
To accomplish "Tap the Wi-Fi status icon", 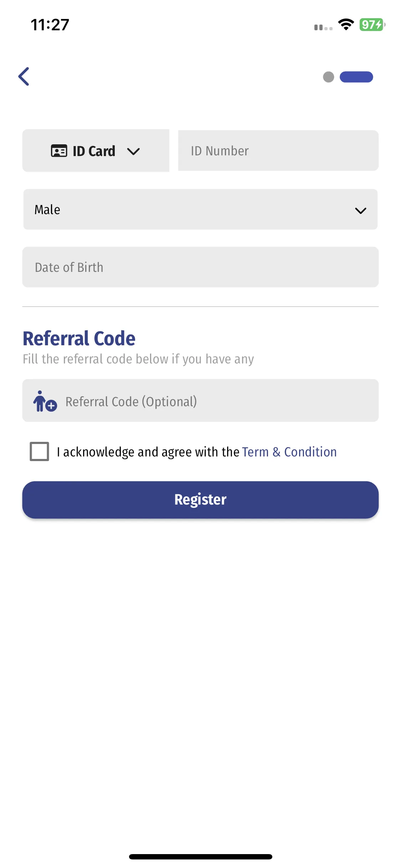I will [x=346, y=25].
